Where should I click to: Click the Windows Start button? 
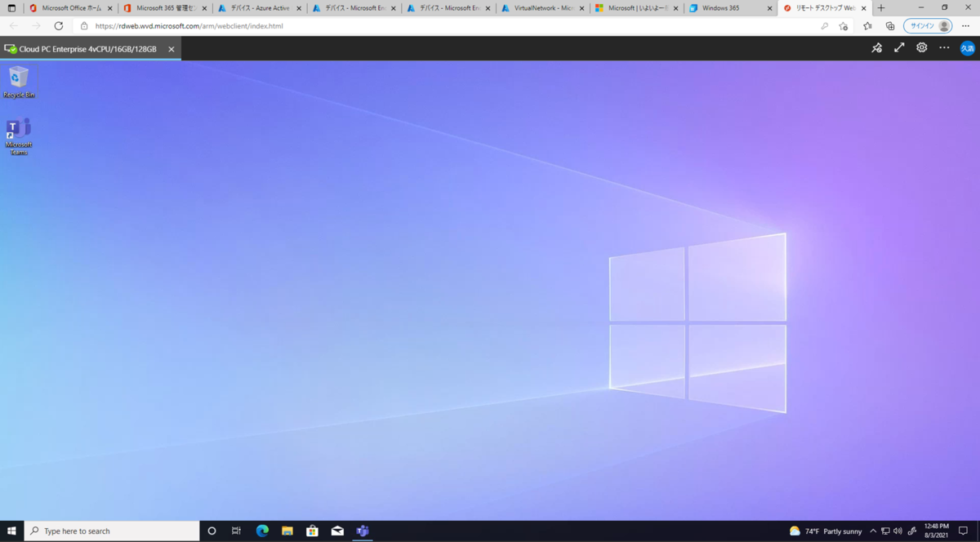point(11,531)
